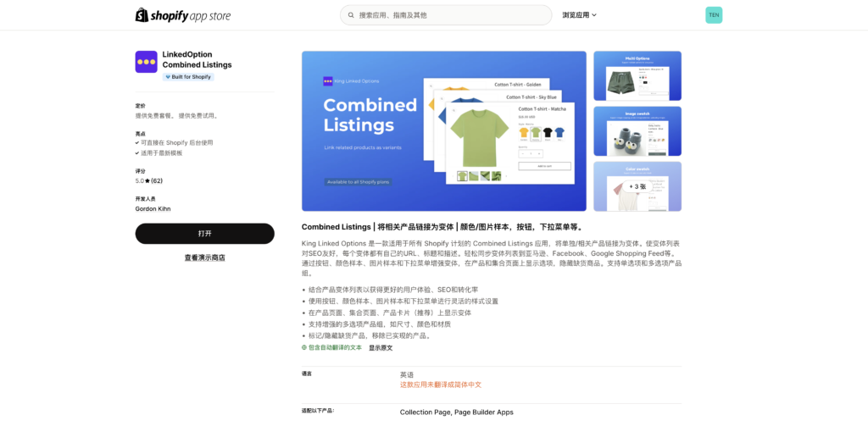The height and width of the screenshot is (426, 868).
Task: Click the search magnifier icon
Action: point(351,15)
